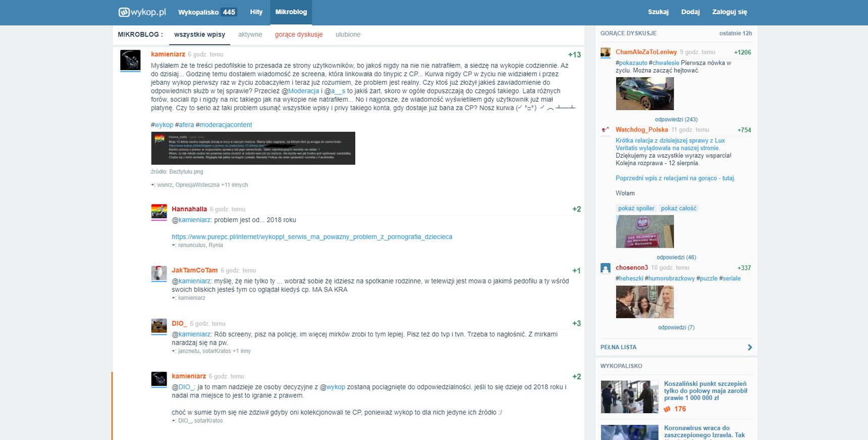Viewport: 868px width, 440px height.
Task: Open the wykop.pl logo homepage
Action: (x=142, y=12)
